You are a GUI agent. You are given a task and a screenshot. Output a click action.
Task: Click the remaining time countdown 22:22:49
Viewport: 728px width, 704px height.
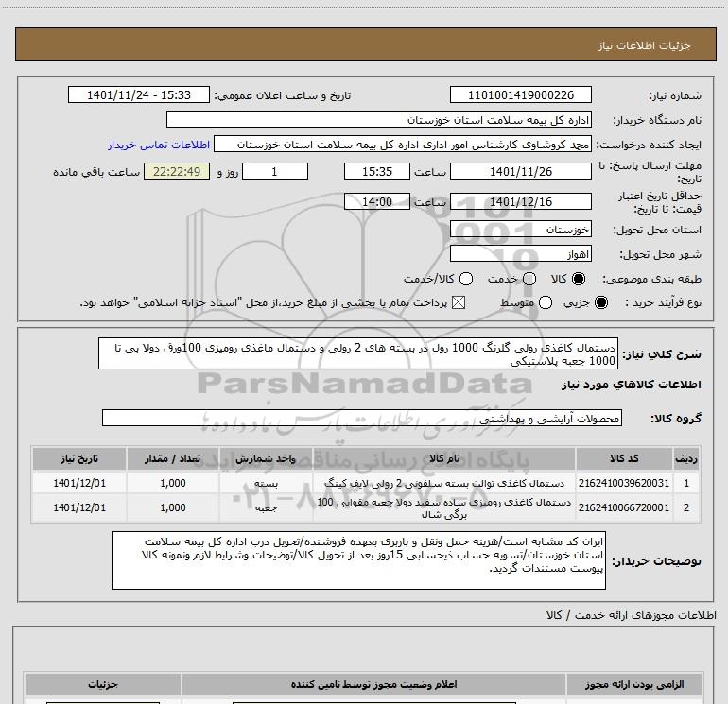coord(177,172)
